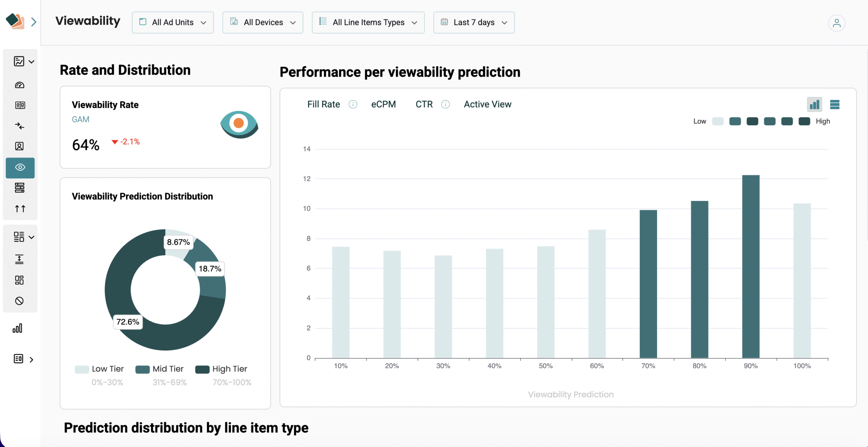Image resolution: width=868 pixels, height=447 pixels.
Task: Open the All Ad Units dropdown
Action: pyautogui.click(x=173, y=22)
